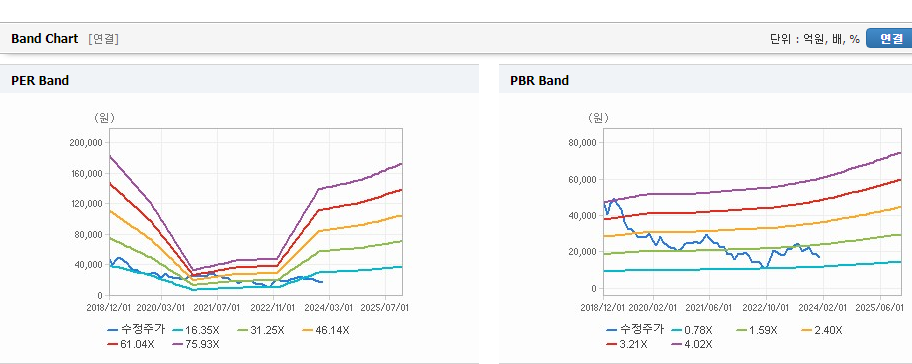912x364 pixels.
Task: Click the blue 연결 button
Action: (x=889, y=38)
